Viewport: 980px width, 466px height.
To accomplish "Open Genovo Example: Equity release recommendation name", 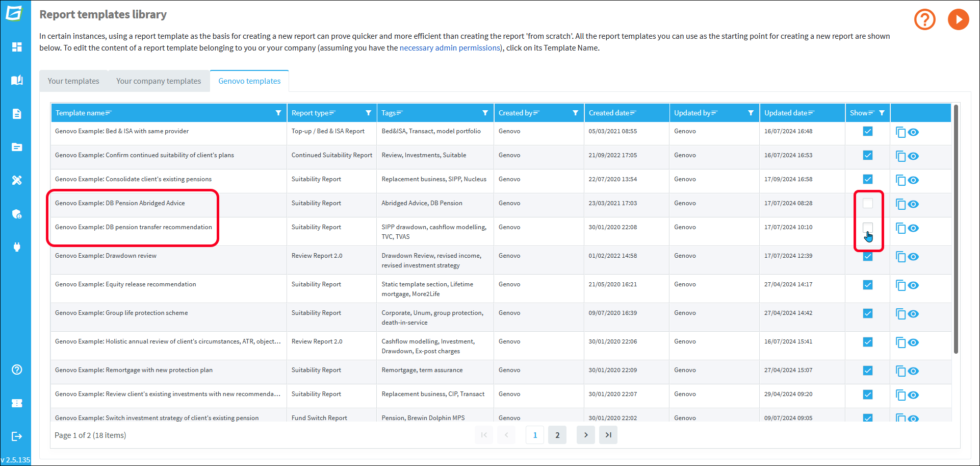I will (x=125, y=284).
